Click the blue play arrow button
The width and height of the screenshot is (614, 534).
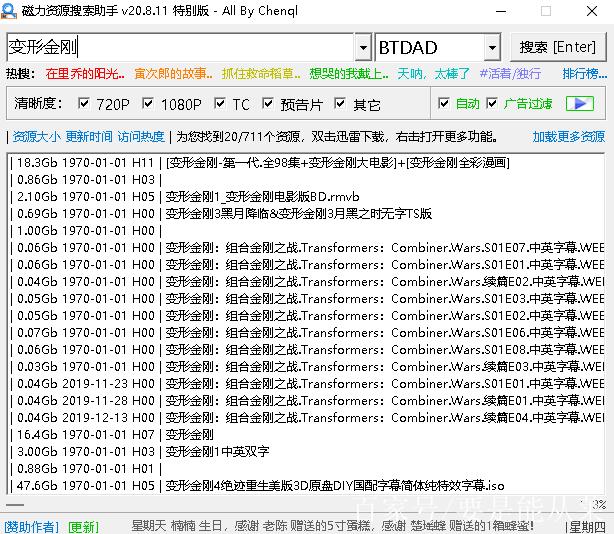pos(580,104)
